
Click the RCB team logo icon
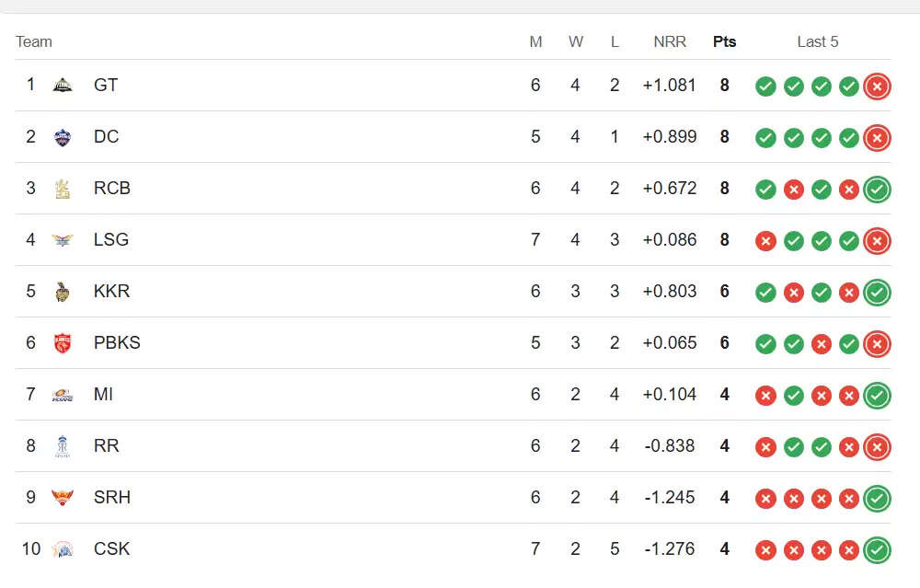click(63, 189)
